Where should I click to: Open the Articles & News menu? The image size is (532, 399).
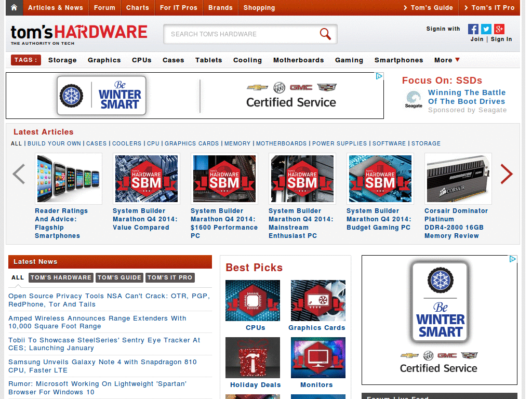coord(56,7)
